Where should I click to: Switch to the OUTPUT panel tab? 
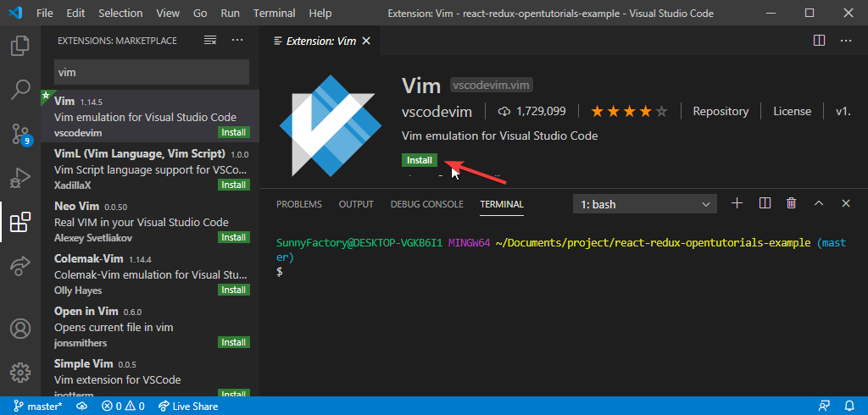point(356,204)
